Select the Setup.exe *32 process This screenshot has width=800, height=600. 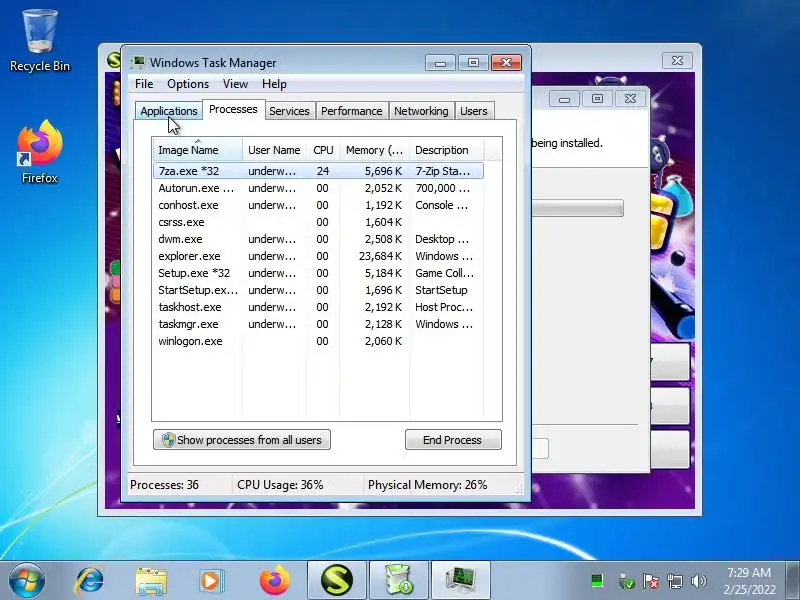tap(318, 273)
